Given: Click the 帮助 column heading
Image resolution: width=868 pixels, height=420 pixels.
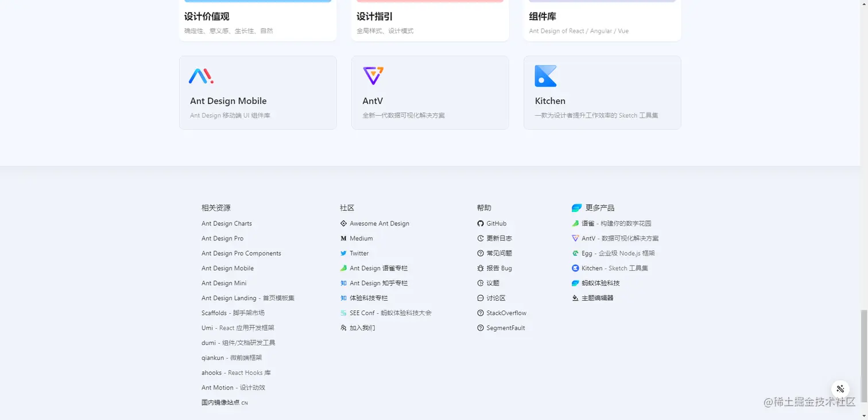Looking at the screenshot, I should (x=484, y=208).
